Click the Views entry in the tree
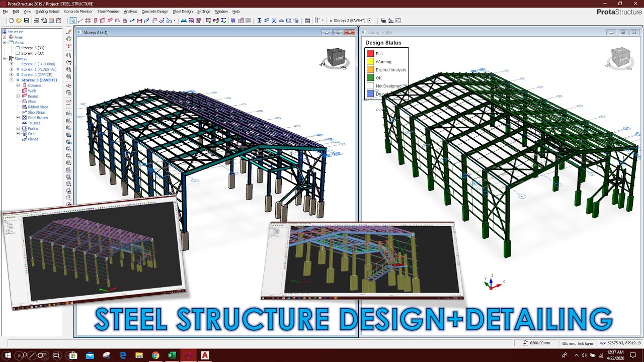This screenshot has height=362, width=644. coord(19,42)
